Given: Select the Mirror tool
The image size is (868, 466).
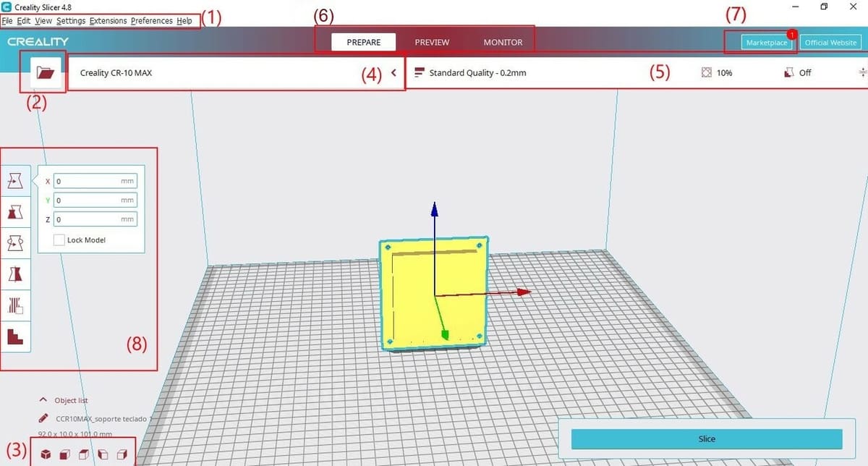Looking at the screenshot, I should click(15, 274).
